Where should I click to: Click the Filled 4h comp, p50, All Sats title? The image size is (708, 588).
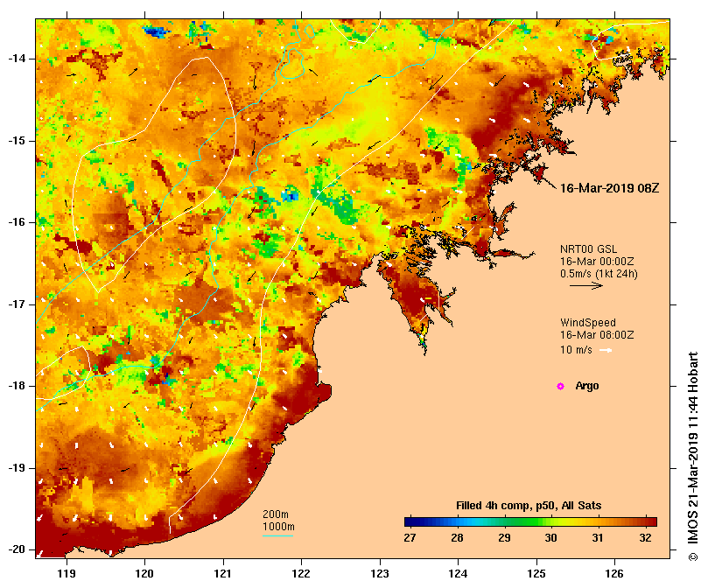(529, 506)
